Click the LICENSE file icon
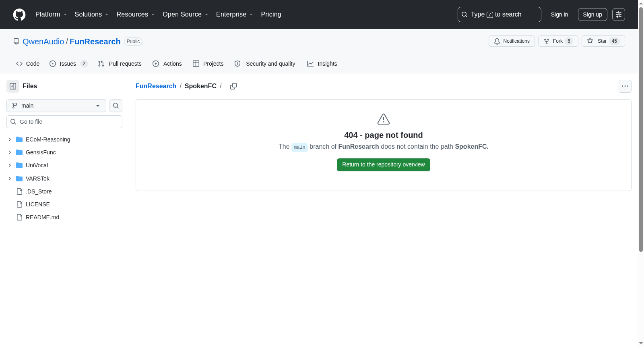The width and height of the screenshot is (644, 347). 19,204
